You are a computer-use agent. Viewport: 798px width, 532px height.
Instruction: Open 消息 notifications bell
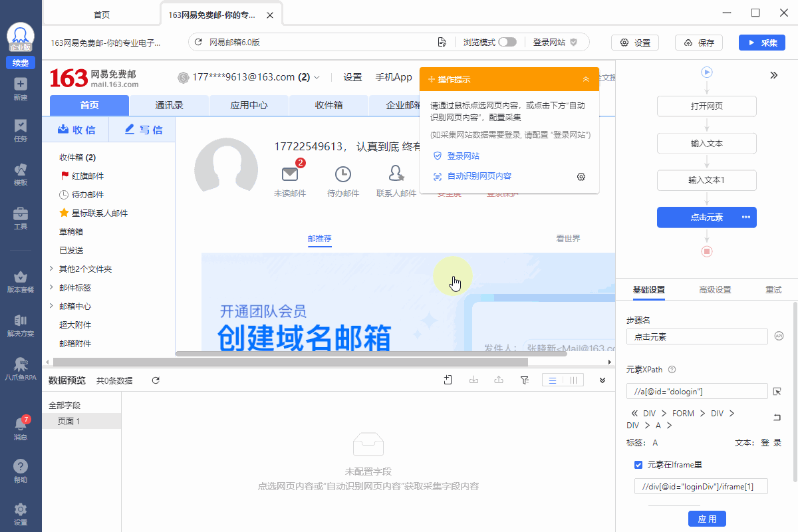21,424
